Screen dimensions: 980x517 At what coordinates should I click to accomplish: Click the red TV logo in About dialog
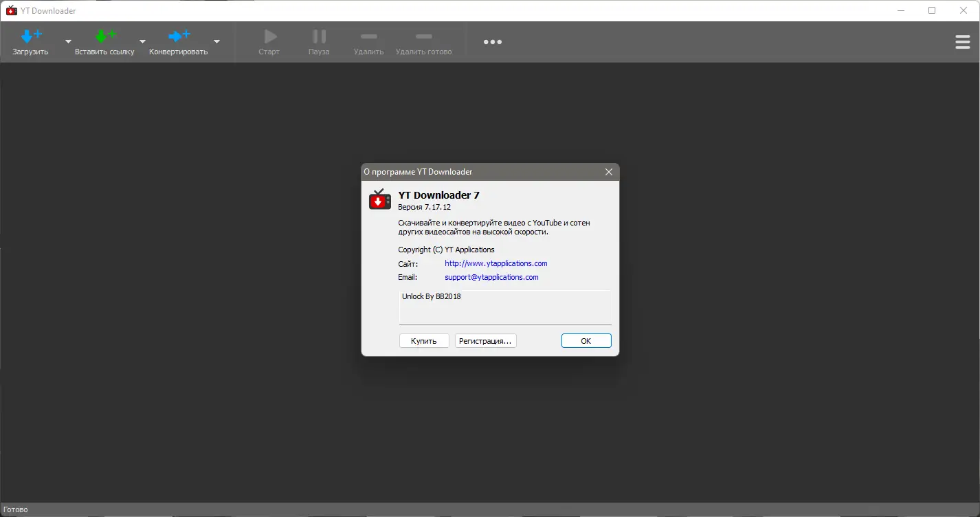coord(380,199)
